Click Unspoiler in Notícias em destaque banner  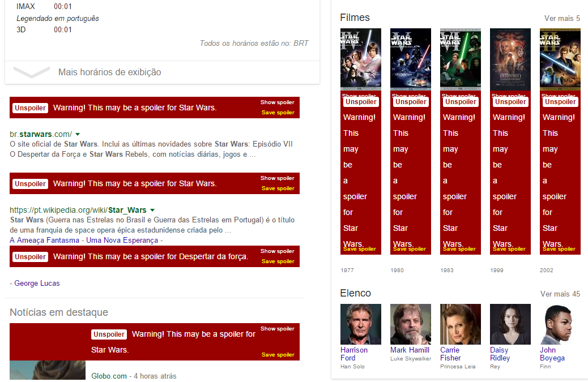click(x=109, y=334)
